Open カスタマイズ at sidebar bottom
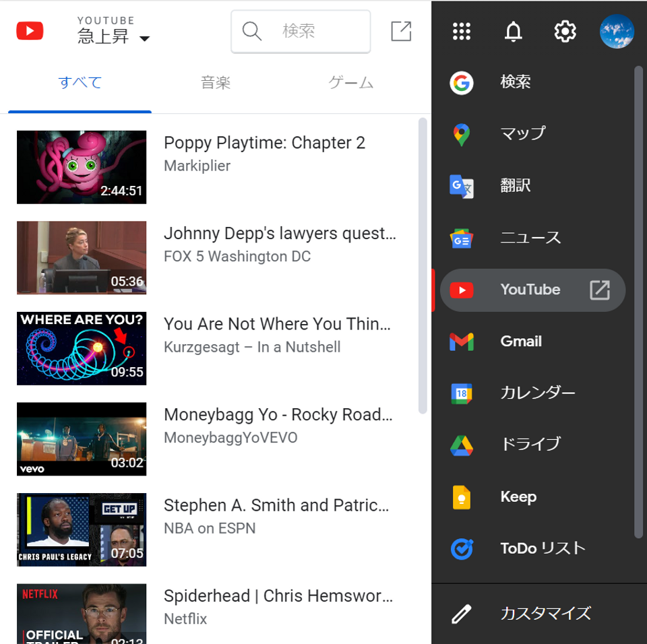The width and height of the screenshot is (647, 644). (545, 614)
